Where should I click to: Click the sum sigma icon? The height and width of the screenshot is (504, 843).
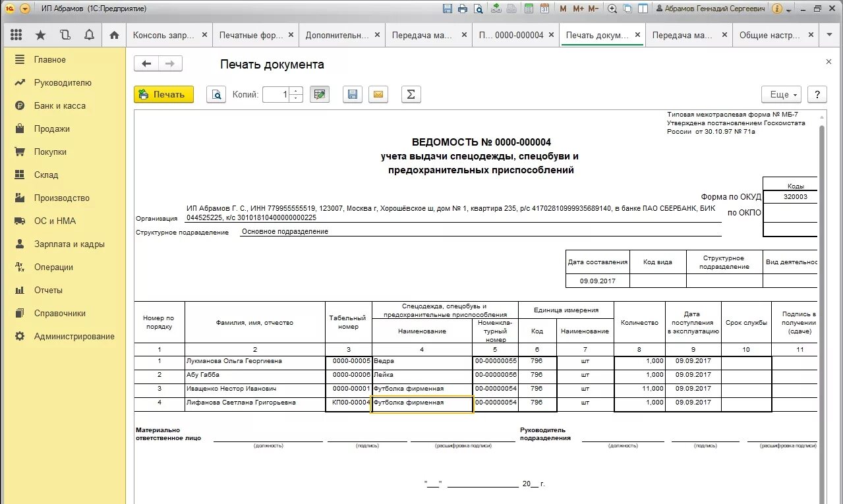[x=411, y=95]
